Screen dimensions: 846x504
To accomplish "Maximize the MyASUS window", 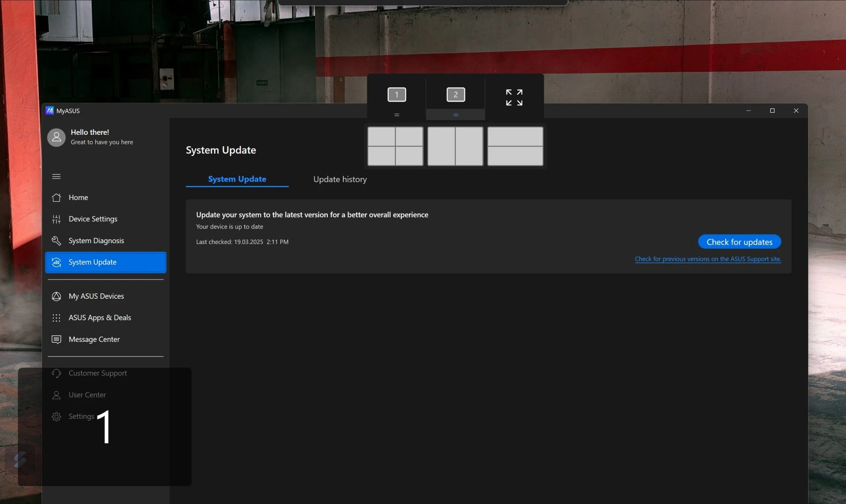I will tap(772, 111).
